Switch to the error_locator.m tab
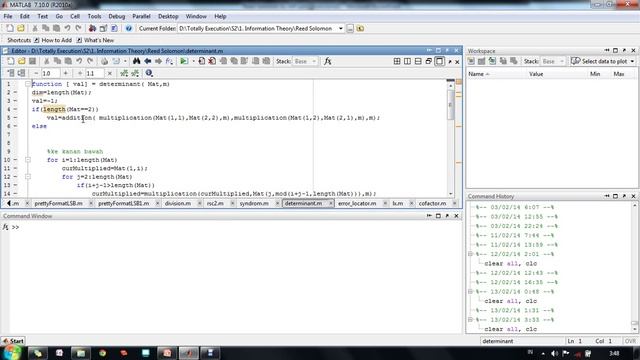 pyautogui.click(x=357, y=203)
